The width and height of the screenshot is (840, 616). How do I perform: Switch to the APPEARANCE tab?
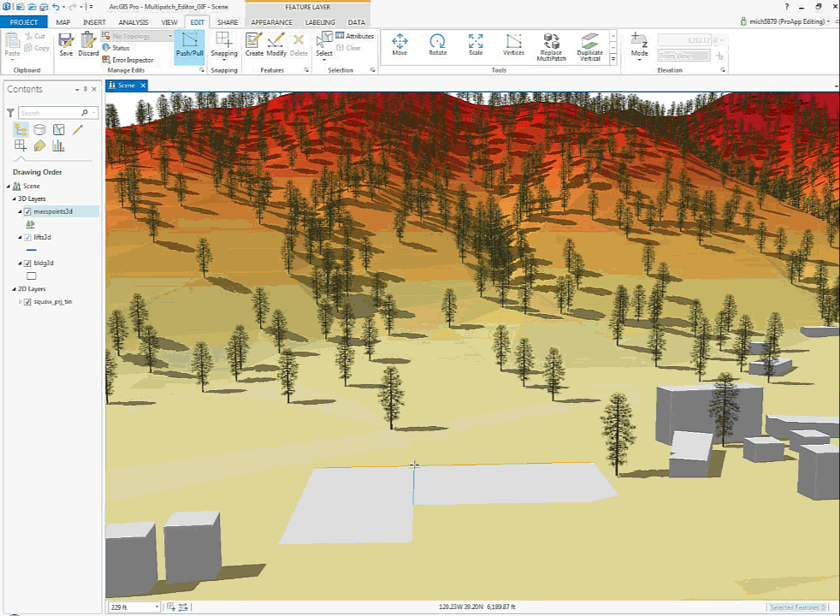click(x=271, y=22)
